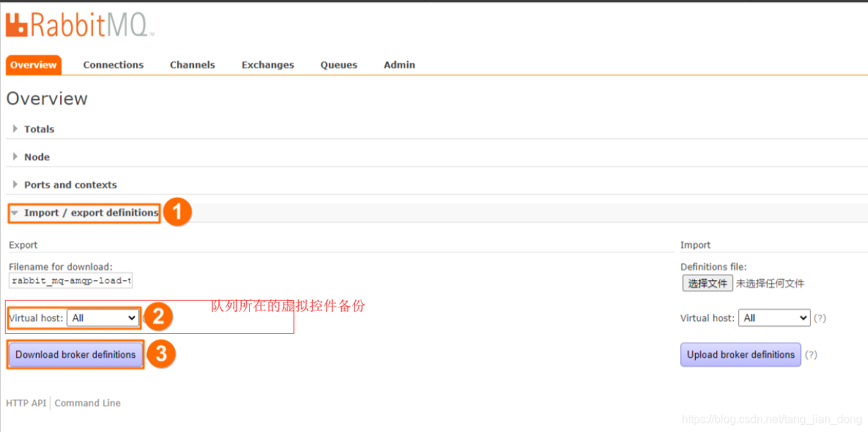Open the Overview tab

[33, 65]
